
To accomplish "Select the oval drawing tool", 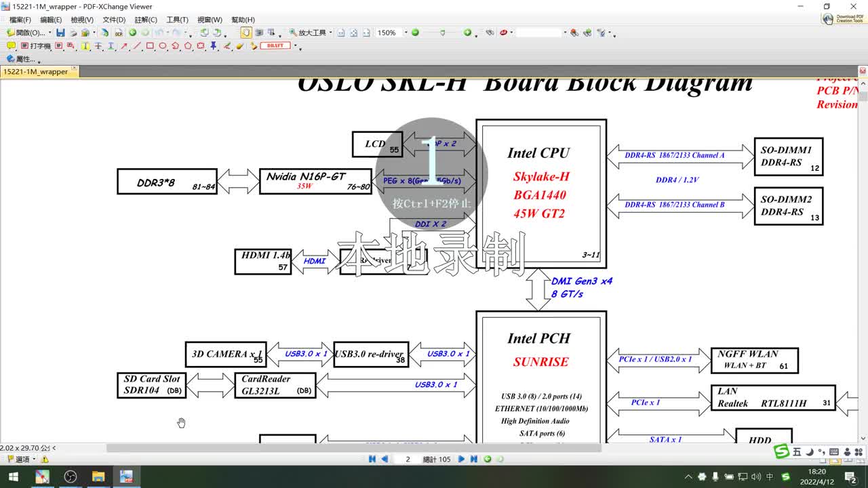I will 163,46.
